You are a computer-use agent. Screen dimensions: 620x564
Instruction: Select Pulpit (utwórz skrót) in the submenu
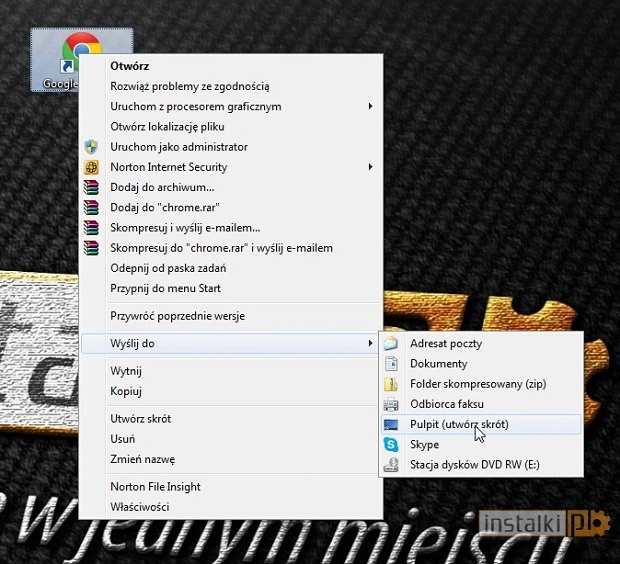coord(459,424)
